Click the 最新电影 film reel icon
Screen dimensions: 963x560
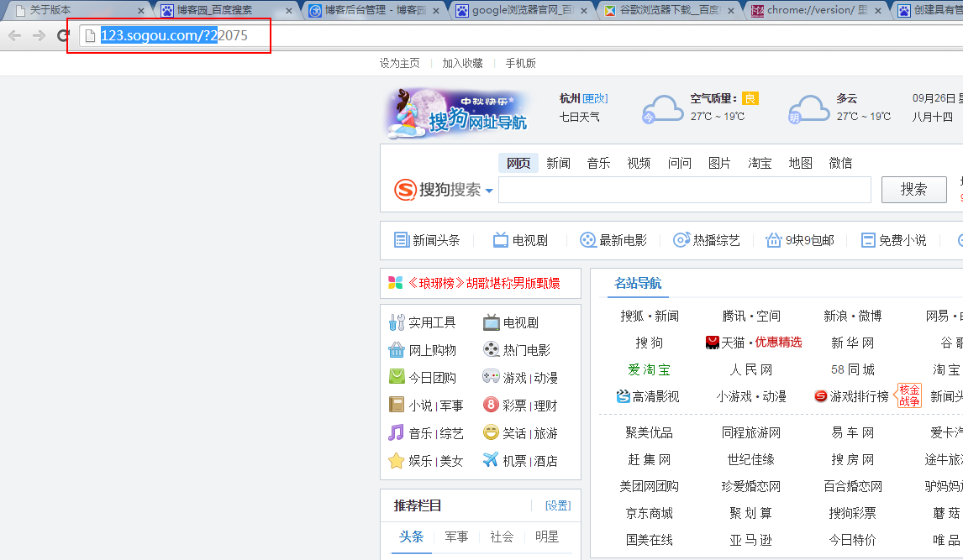(x=587, y=240)
